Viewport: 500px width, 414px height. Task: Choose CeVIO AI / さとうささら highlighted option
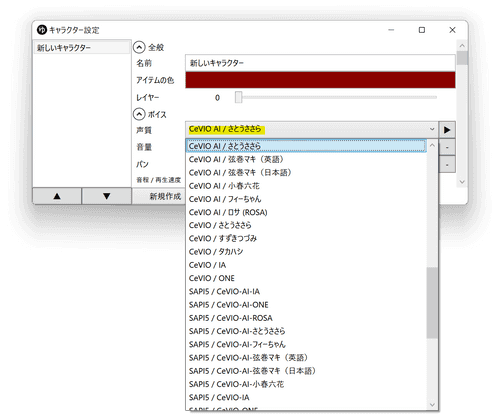[x=306, y=146]
